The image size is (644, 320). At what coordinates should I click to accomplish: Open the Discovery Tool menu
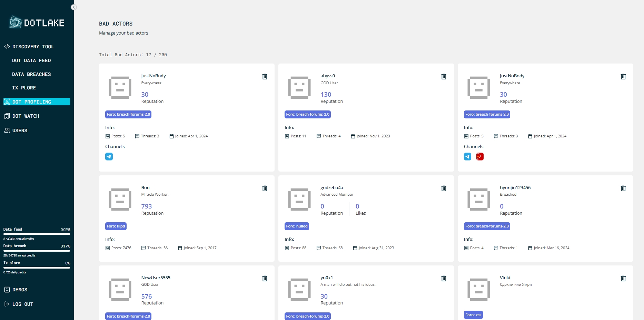pyautogui.click(x=33, y=47)
